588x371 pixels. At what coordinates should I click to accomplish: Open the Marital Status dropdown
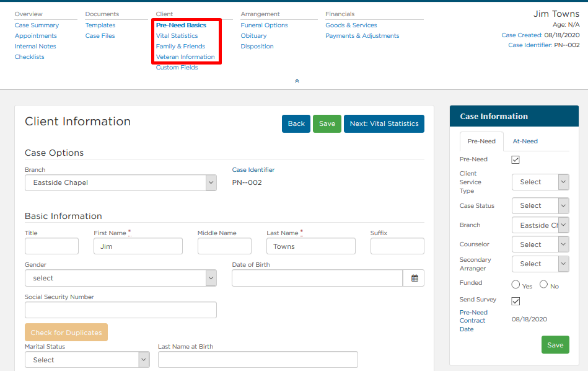pos(87,360)
